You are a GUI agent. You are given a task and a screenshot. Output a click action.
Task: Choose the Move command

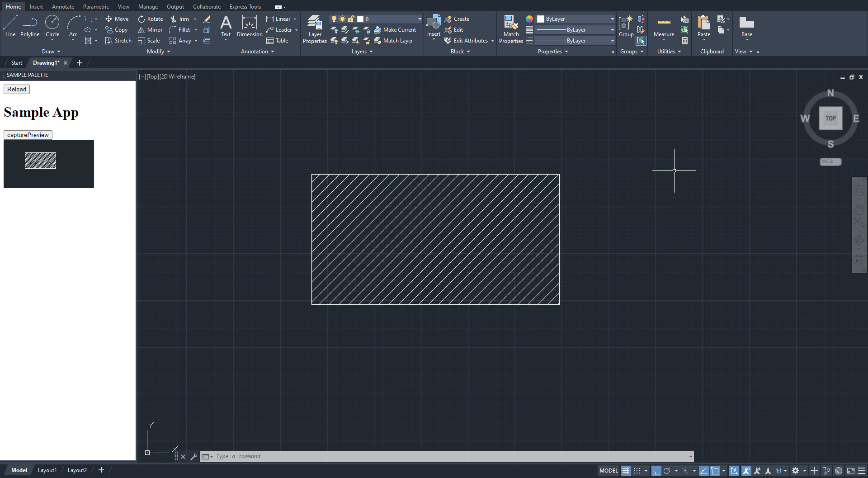pos(117,19)
